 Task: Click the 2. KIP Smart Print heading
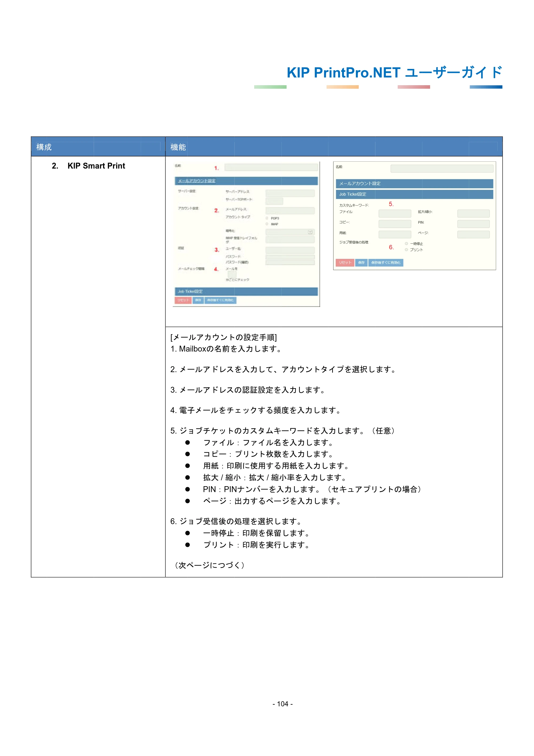coord(88,166)
